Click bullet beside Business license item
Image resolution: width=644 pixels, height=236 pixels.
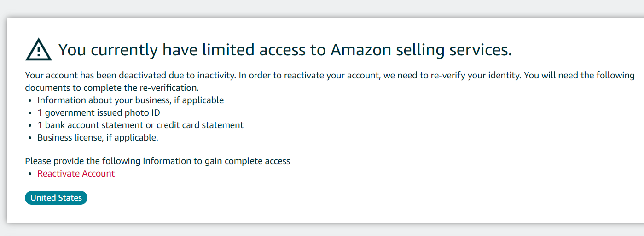[x=30, y=138]
